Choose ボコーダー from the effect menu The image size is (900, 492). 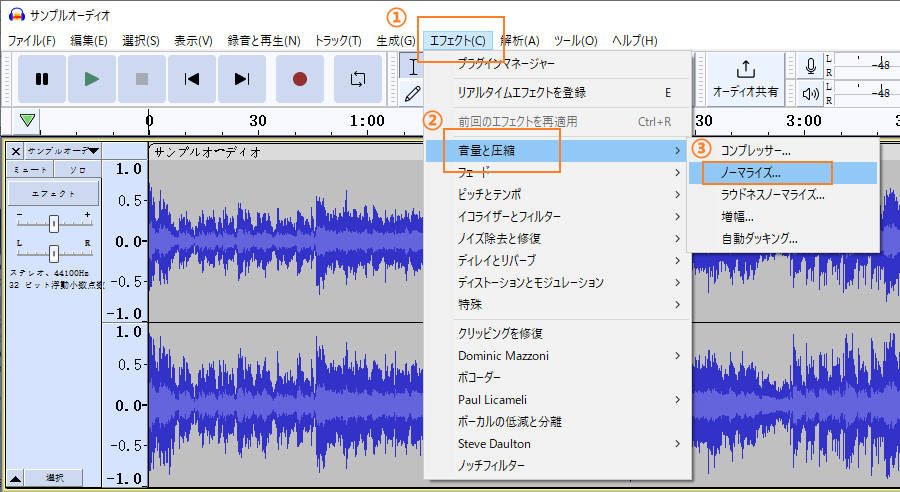(x=557, y=378)
